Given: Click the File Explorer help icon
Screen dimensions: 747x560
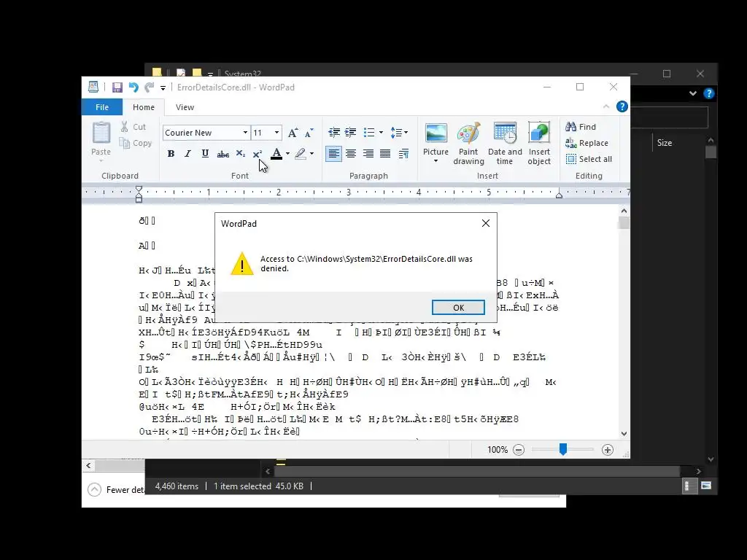Looking at the screenshot, I should pyautogui.click(x=709, y=93).
